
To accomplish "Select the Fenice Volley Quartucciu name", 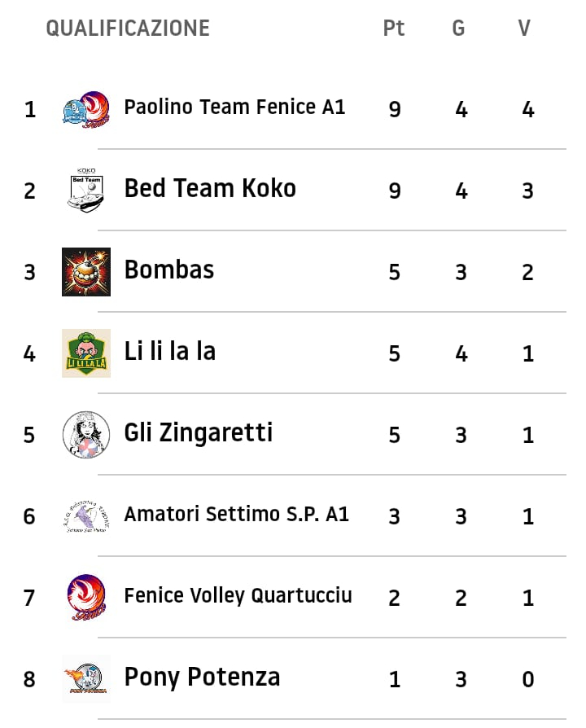I will click(238, 595).
